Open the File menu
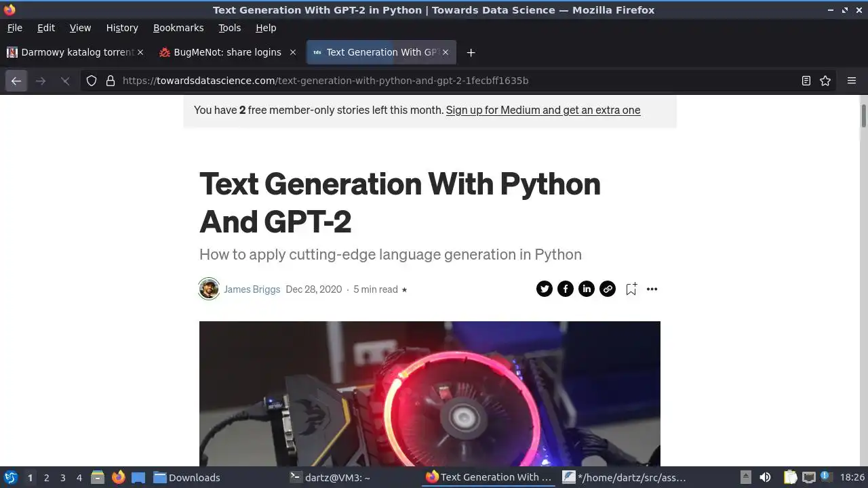Screen dimensions: 868x488 point(14,28)
